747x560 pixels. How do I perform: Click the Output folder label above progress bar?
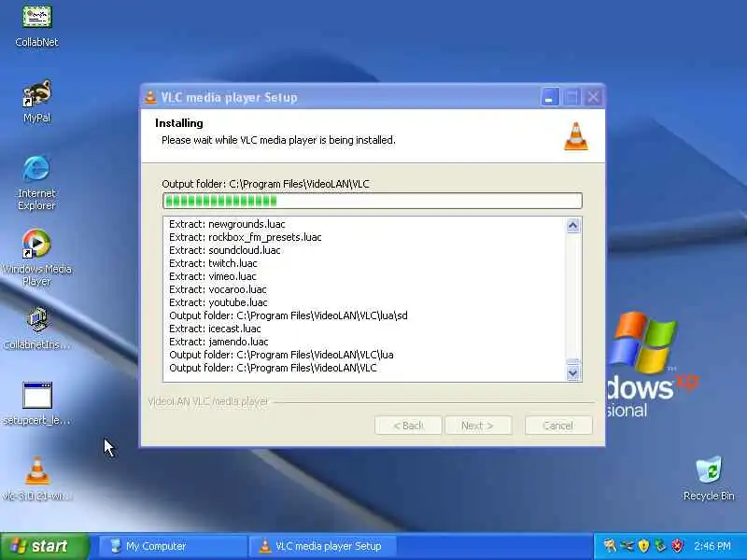point(265,184)
